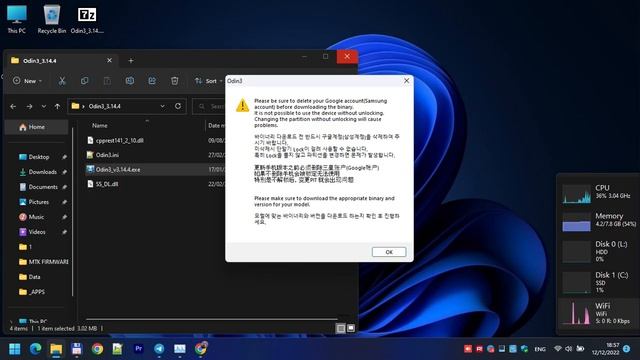Open Disk 0 (L:) HDD widget

click(x=598, y=251)
